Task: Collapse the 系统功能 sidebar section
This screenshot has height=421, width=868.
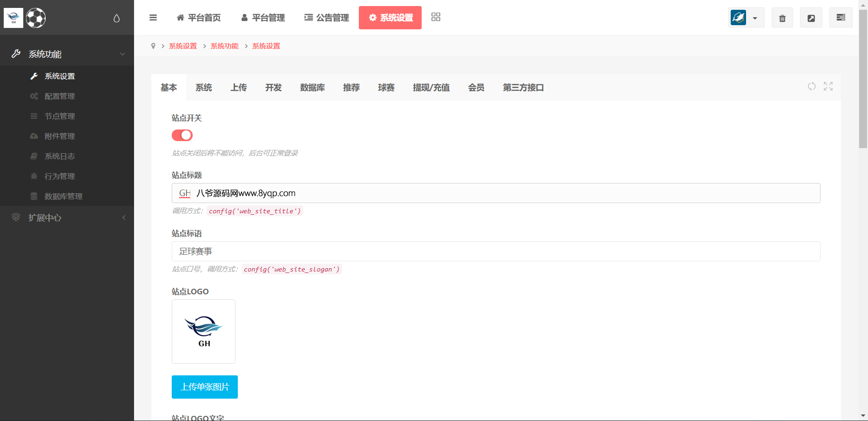Action: pyautogui.click(x=67, y=54)
